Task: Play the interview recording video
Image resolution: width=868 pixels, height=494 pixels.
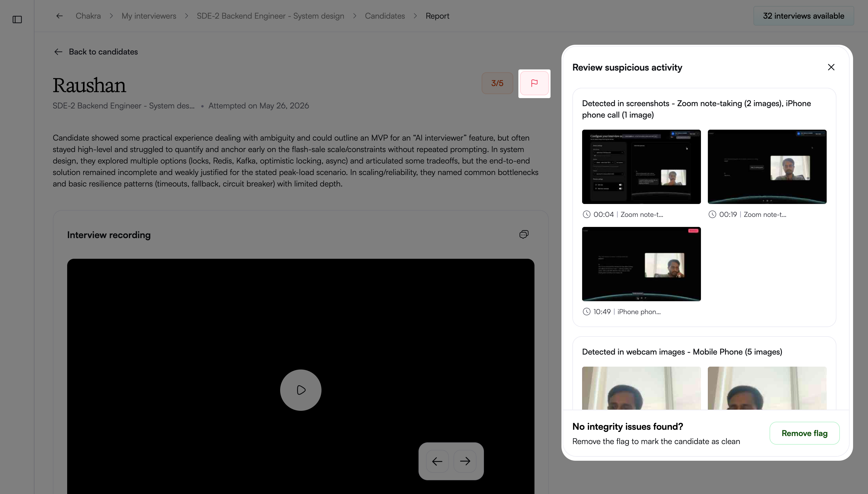Action: pyautogui.click(x=301, y=390)
